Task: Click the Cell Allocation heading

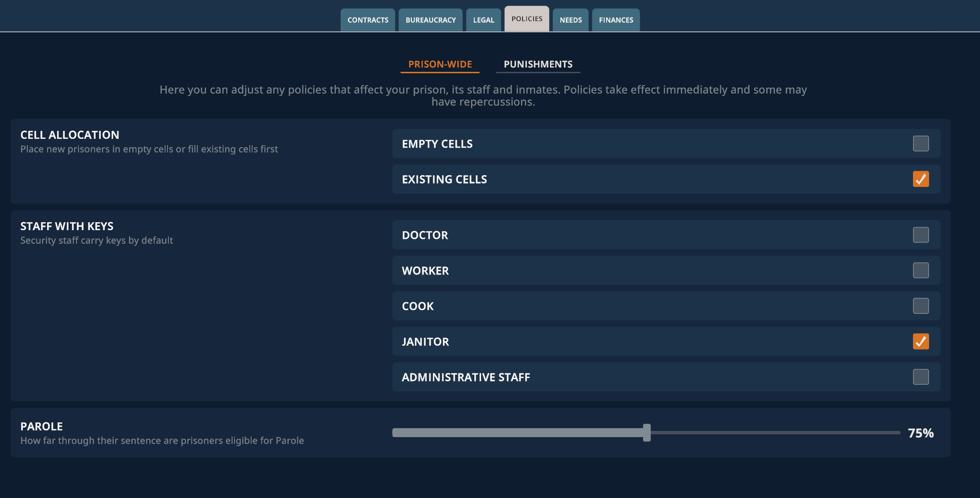Action: point(69,135)
